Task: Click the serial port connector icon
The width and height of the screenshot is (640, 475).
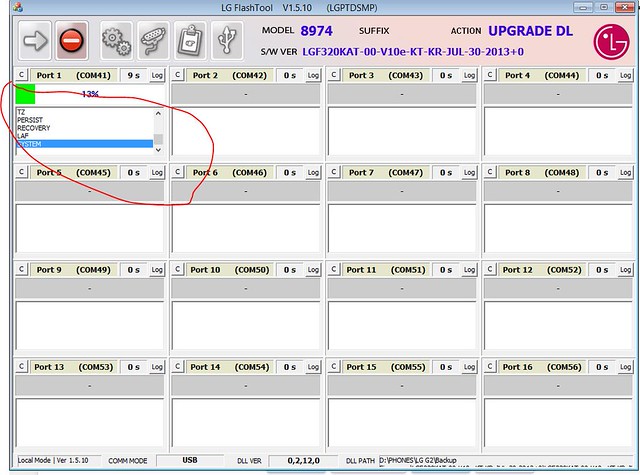Action: point(153,42)
